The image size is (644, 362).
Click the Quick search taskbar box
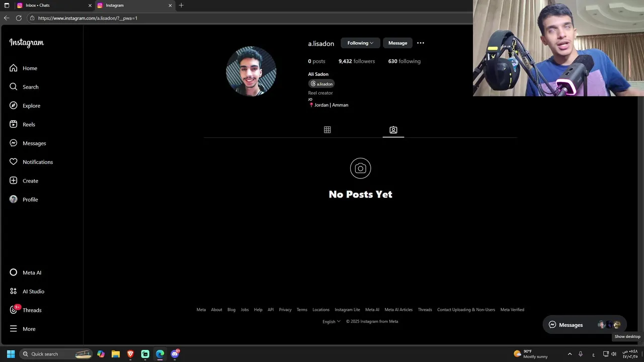56,354
